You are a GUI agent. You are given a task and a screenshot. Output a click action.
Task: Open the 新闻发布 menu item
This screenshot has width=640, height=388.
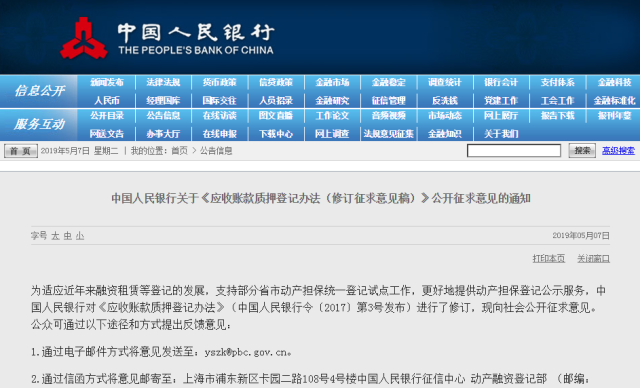(x=107, y=82)
